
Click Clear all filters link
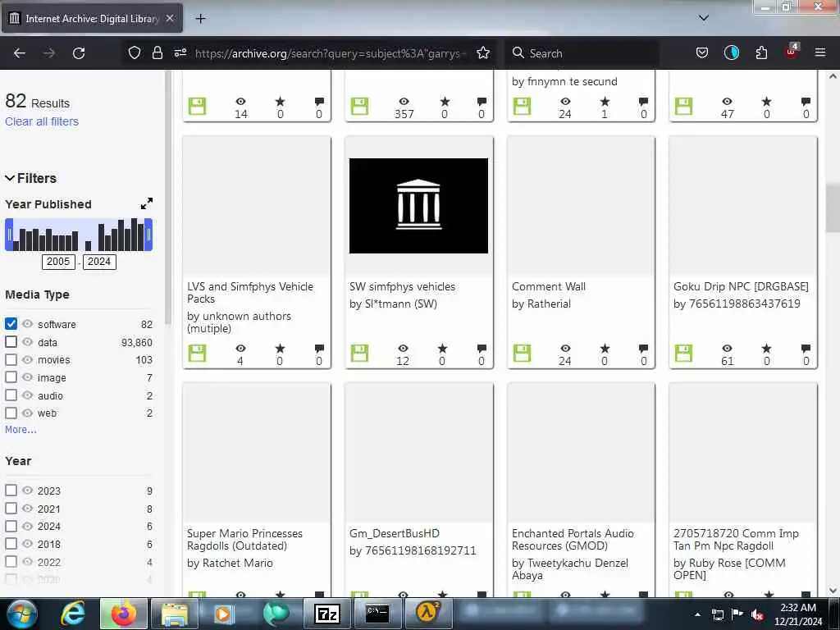point(42,121)
